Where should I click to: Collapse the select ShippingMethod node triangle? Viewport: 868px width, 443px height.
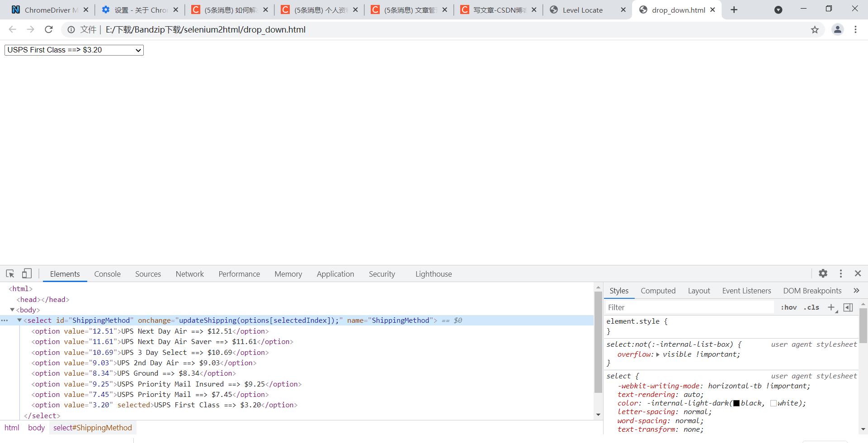click(19, 320)
